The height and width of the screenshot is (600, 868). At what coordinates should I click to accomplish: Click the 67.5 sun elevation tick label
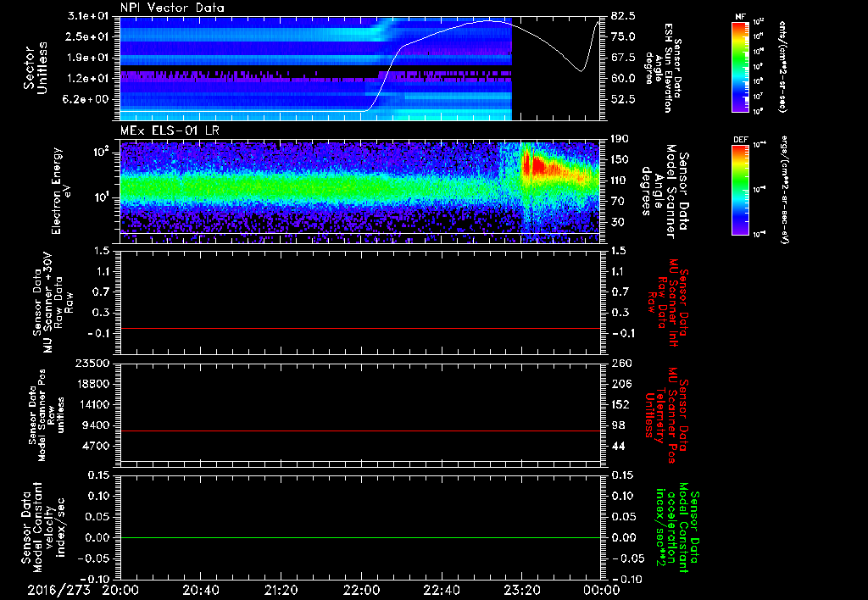click(x=623, y=58)
